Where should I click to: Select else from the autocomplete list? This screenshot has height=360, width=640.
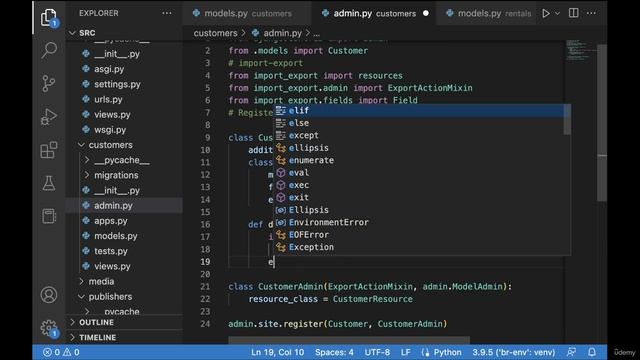pos(419,123)
